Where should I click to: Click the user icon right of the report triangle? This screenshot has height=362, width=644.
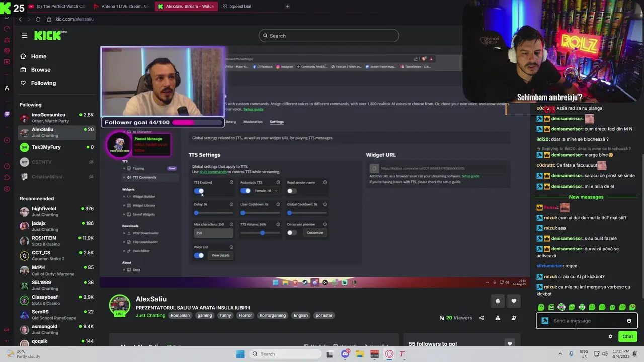pyautogui.click(x=514, y=318)
